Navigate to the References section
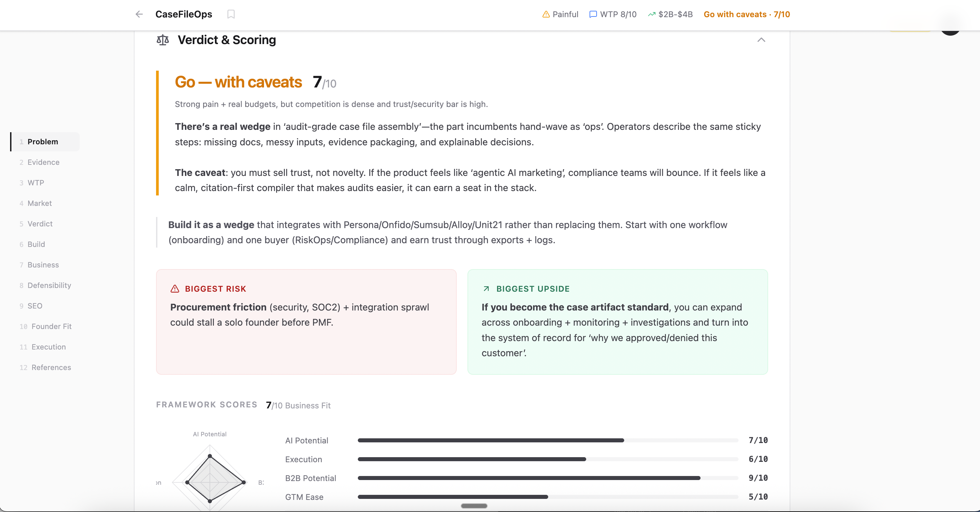Viewport: 980px width, 512px height. [x=51, y=367]
